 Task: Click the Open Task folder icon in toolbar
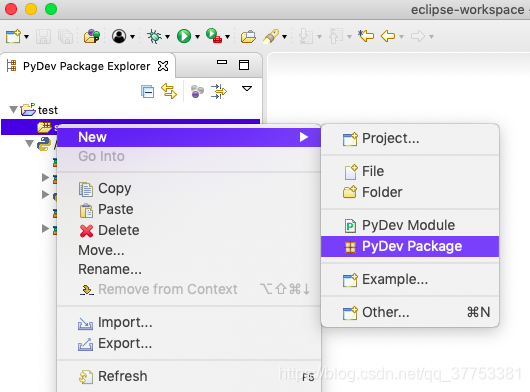point(248,36)
